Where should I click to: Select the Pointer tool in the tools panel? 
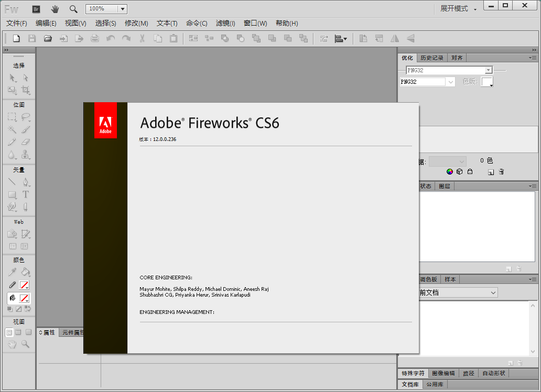click(12, 78)
